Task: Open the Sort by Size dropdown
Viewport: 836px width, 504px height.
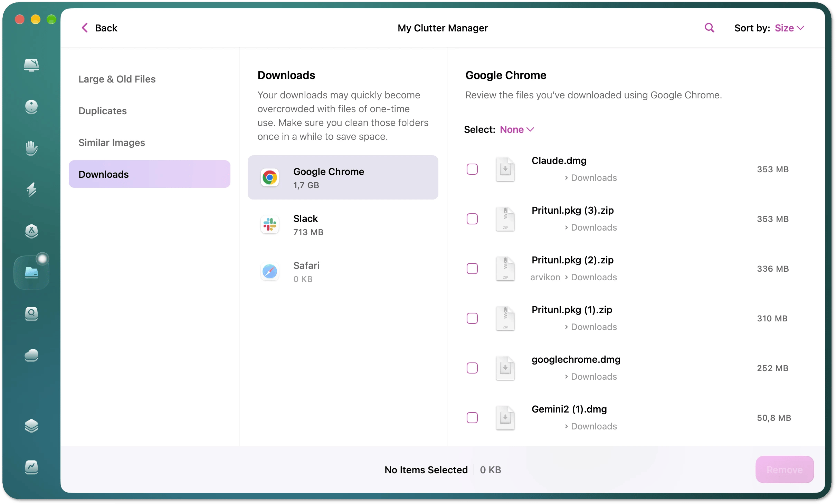Action: tap(790, 28)
